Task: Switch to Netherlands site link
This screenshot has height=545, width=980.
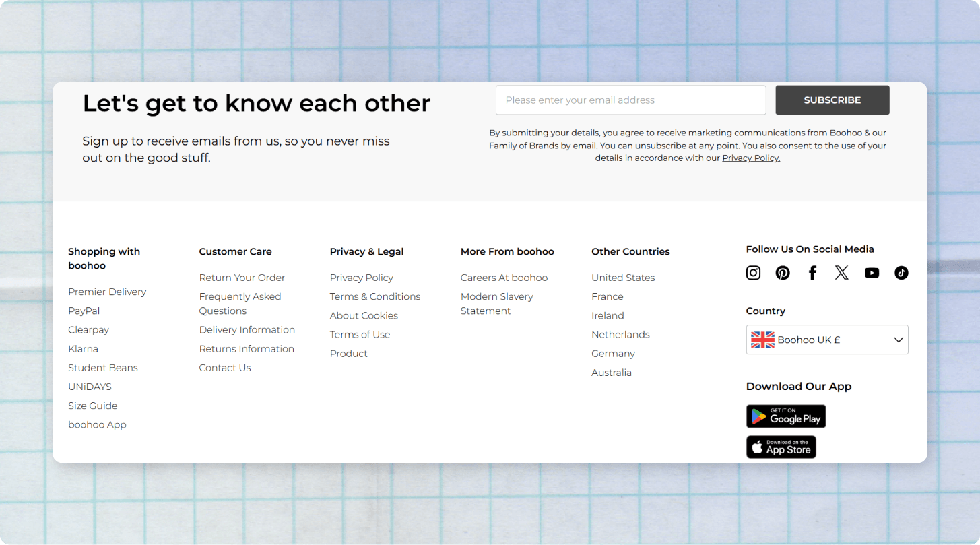Action: pos(620,334)
